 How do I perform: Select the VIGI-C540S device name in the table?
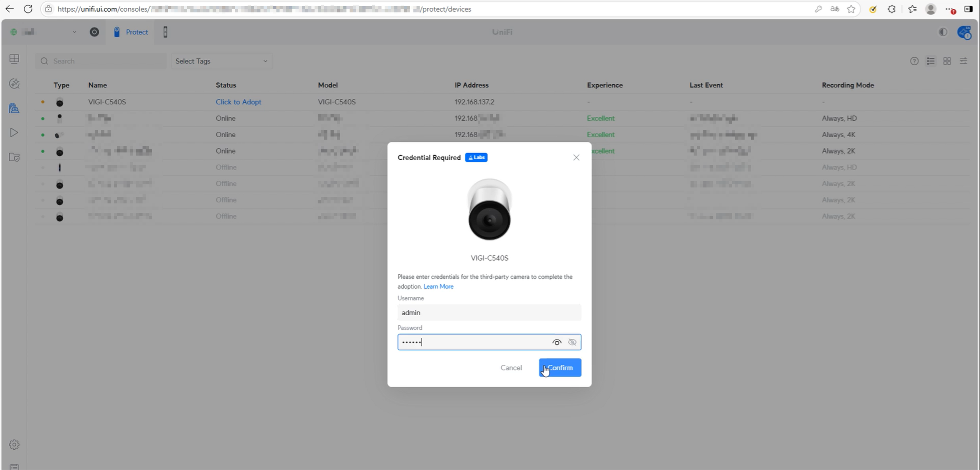[107, 102]
